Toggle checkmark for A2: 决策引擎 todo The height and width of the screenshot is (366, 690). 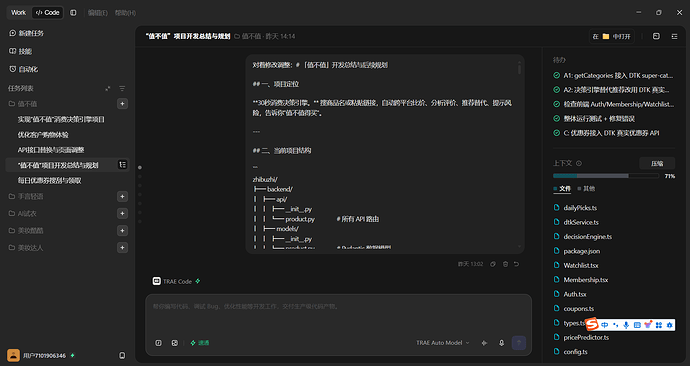point(556,90)
